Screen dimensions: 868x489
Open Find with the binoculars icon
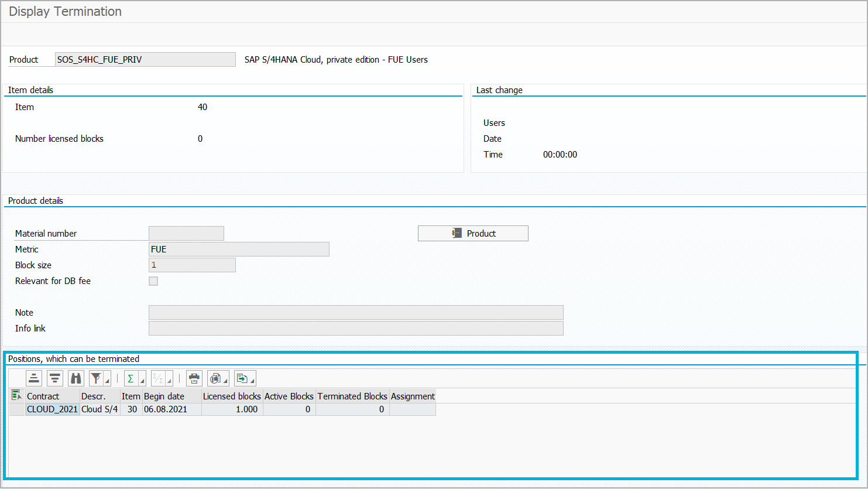coord(76,378)
